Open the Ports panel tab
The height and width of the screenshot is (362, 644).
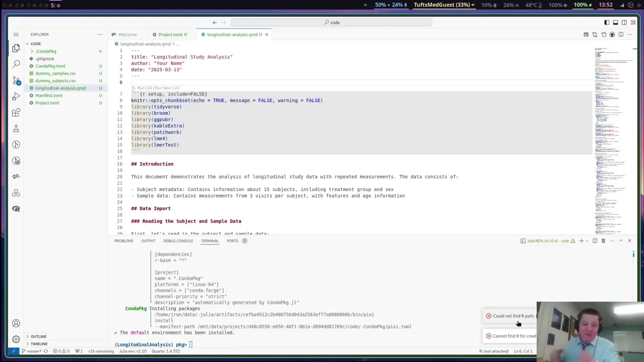pos(232,241)
